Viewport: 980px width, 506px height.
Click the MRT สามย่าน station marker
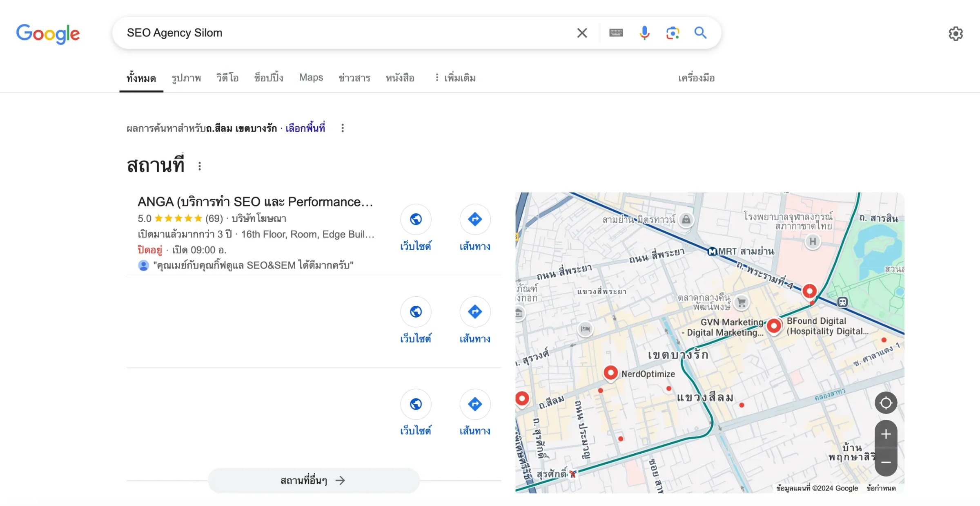tap(712, 252)
